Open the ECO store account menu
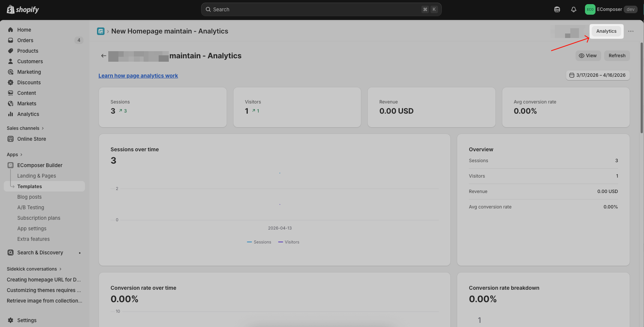 coord(611,9)
